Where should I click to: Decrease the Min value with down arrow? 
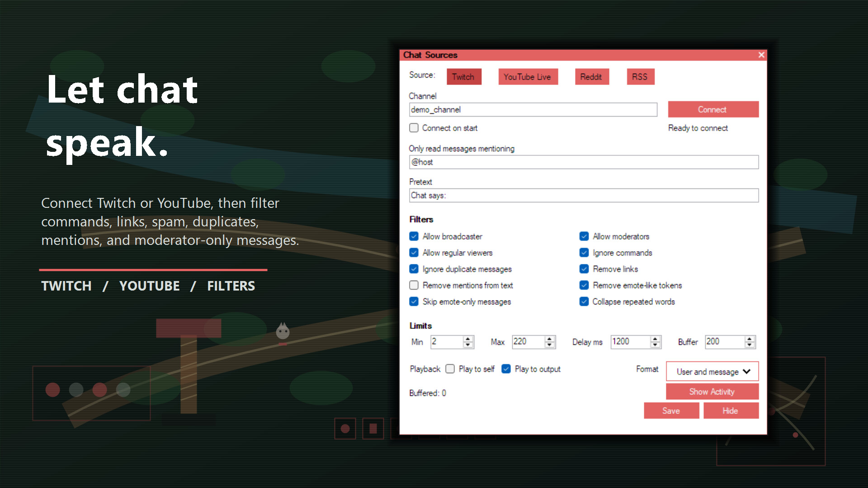click(x=468, y=345)
